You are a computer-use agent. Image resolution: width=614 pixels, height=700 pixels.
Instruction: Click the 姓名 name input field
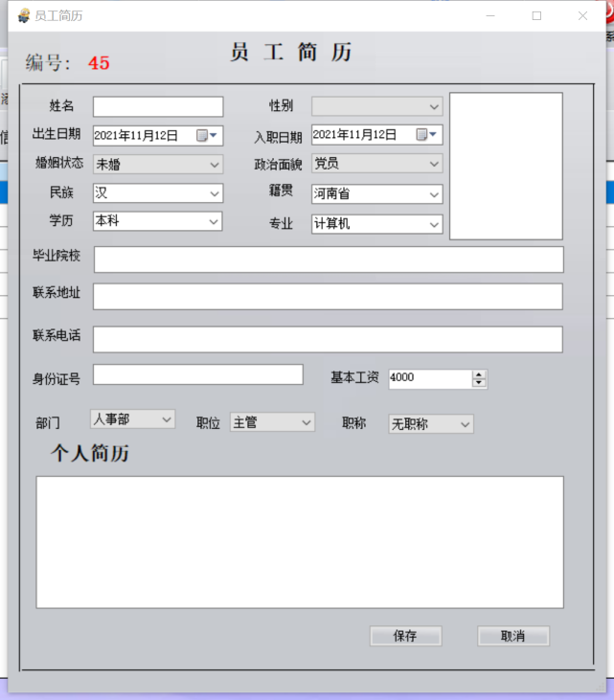pyautogui.click(x=158, y=106)
